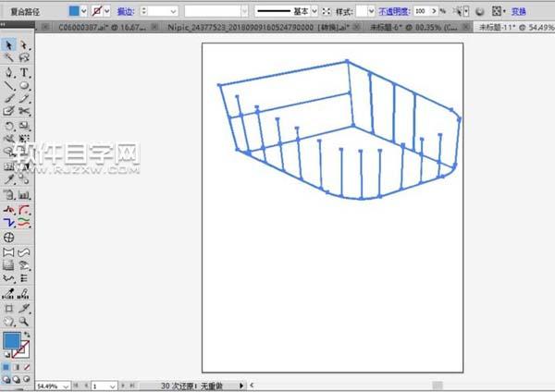Switch to the C06000387.ai document tab
Viewport: 555px width, 392px height.
95,28
